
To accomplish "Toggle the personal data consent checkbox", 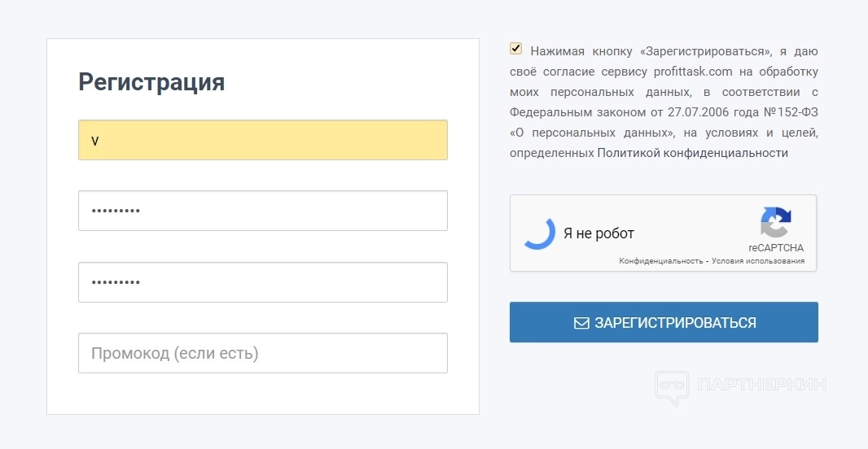I will click(516, 49).
